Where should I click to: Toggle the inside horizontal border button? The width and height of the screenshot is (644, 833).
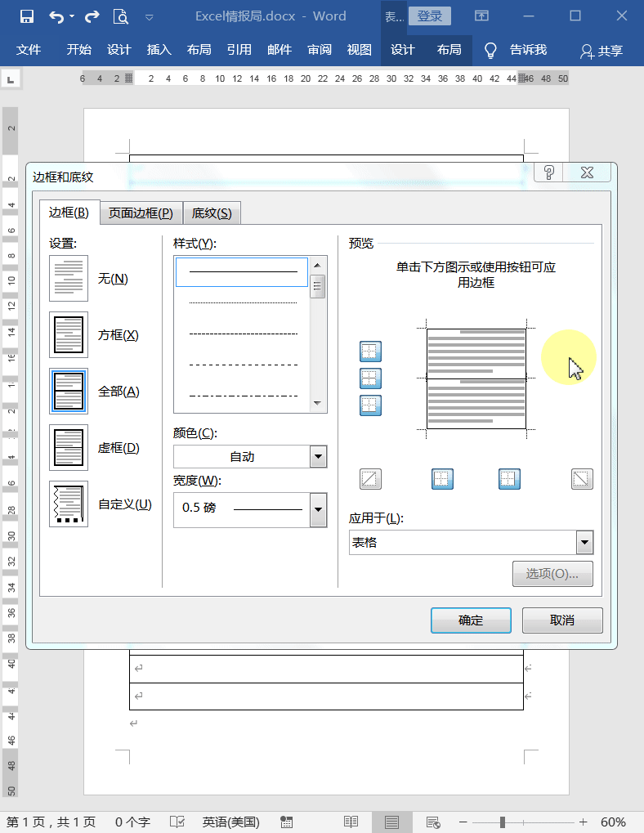pyautogui.click(x=370, y=378)
